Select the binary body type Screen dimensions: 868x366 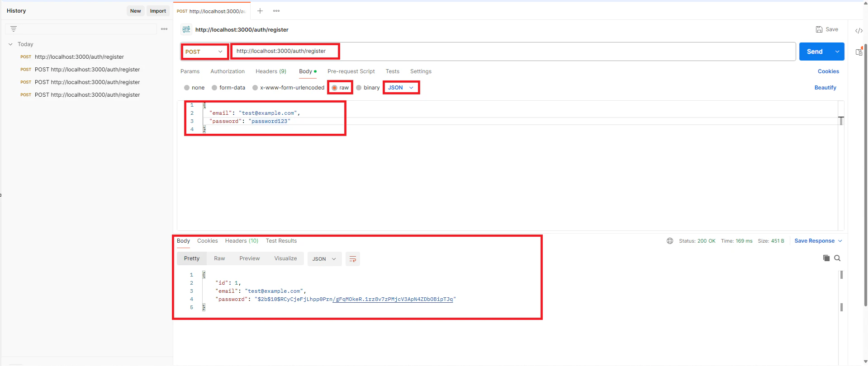click(359, 88)
